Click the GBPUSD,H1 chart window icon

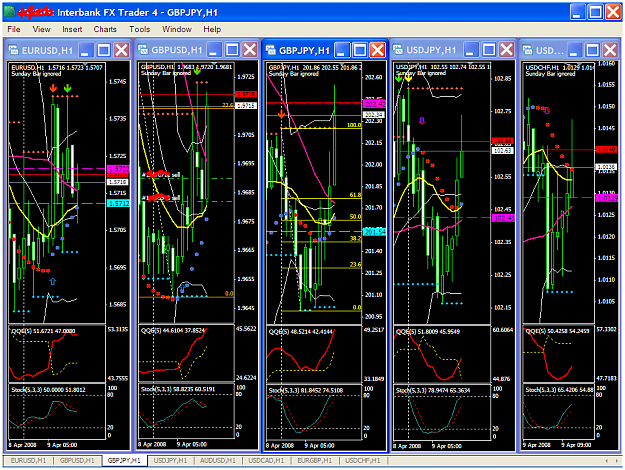point(143,50)
